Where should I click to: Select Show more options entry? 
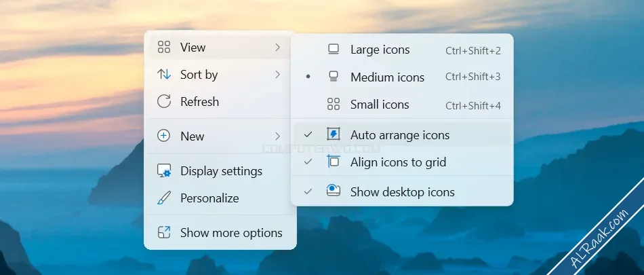point(220,233)
